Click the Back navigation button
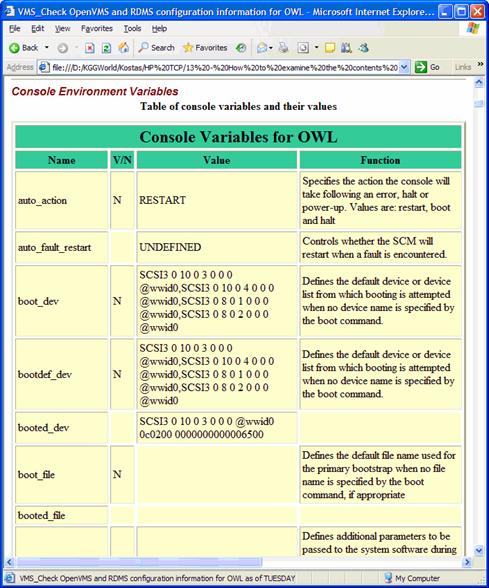 [23, 48]
